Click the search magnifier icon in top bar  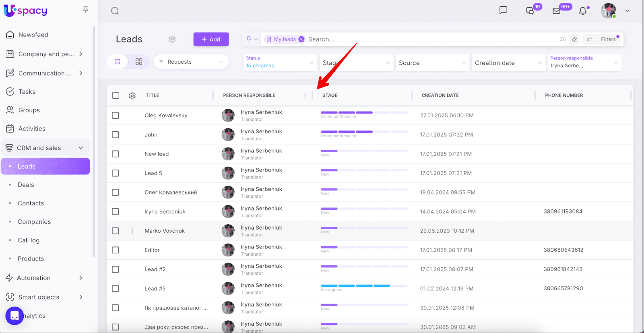[x=115, y=11]
